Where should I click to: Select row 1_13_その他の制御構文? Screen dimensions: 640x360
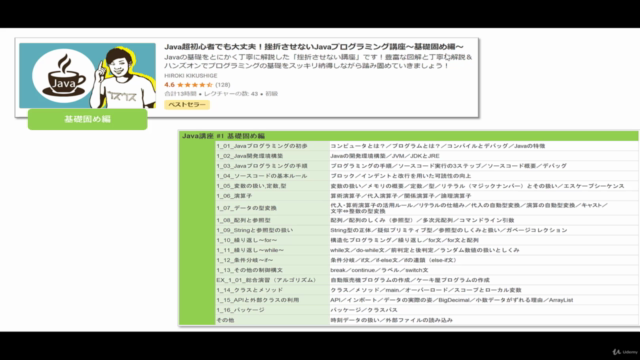(x=272, y=270)
